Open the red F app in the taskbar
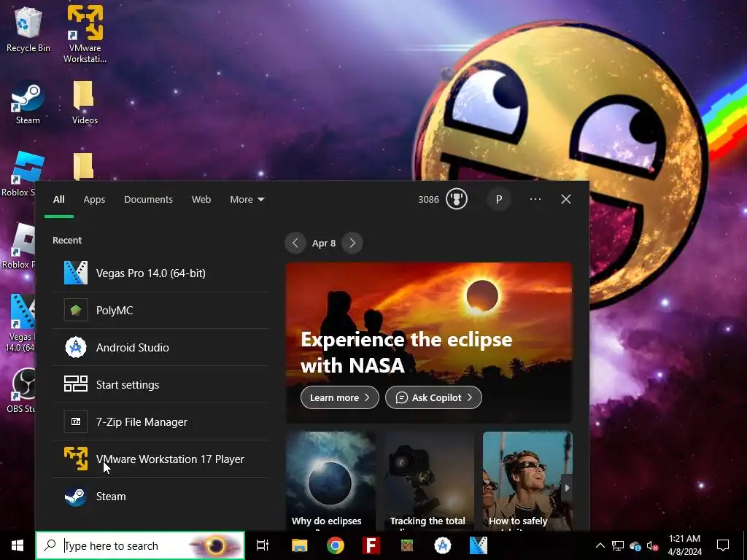The width and height of the screenshot is (747, 560). pyautogui.click(x=371, y=545)
